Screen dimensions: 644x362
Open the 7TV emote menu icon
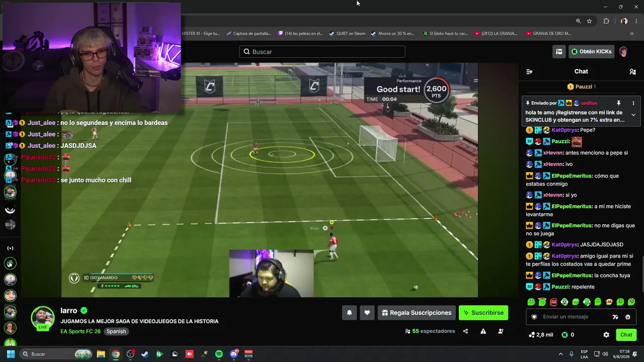pos(615,317)
